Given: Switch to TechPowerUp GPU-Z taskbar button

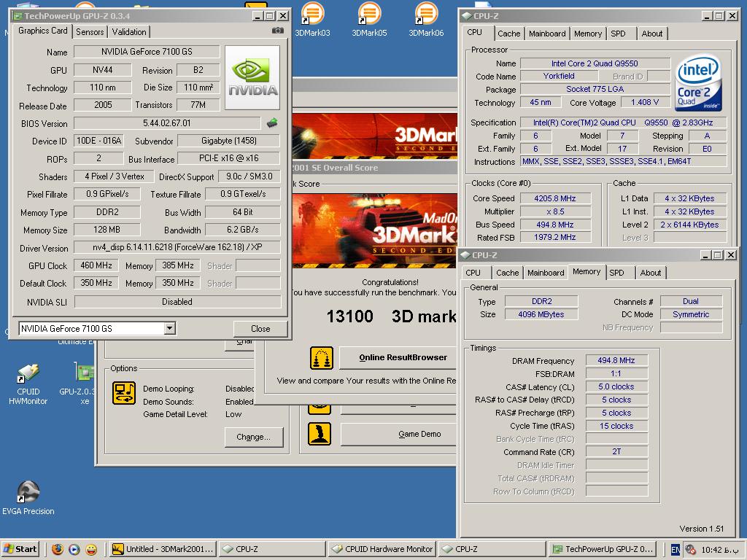Looking at the screenshot, I should 602,549.
